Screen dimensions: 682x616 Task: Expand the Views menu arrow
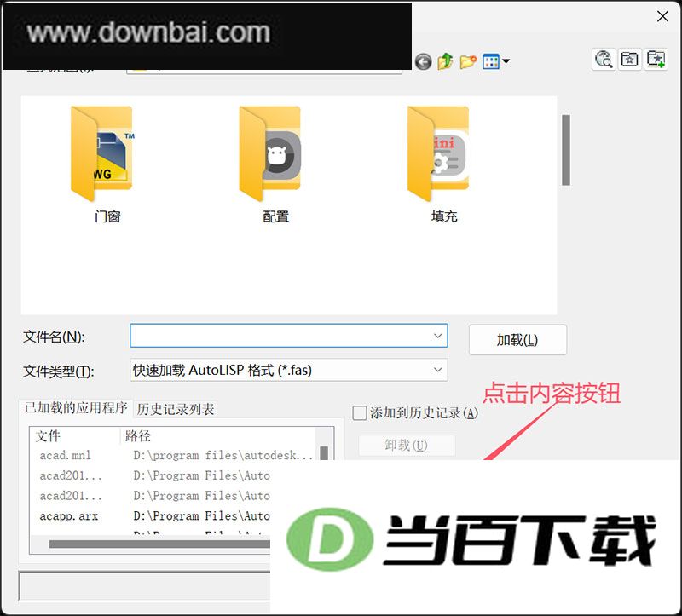coord(506,61)
